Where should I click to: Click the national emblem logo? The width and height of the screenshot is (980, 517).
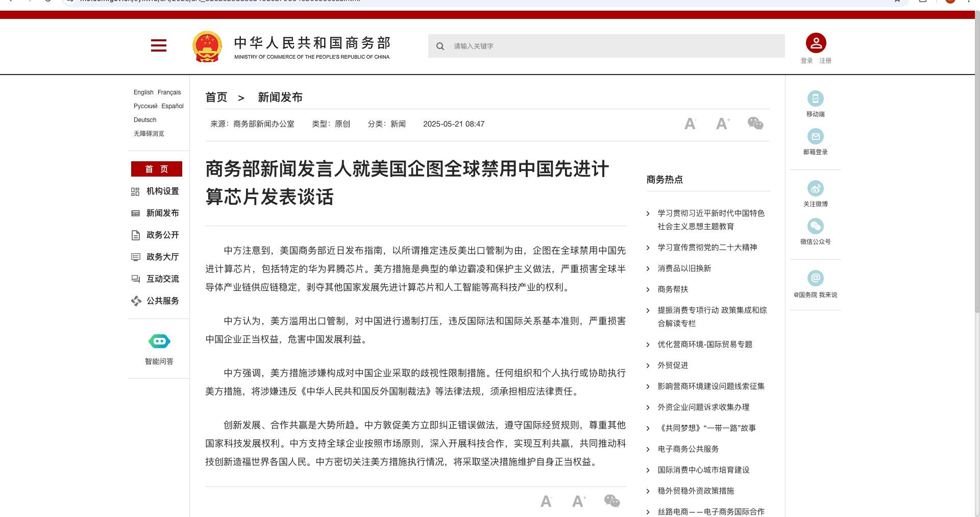tap(207, 46)
